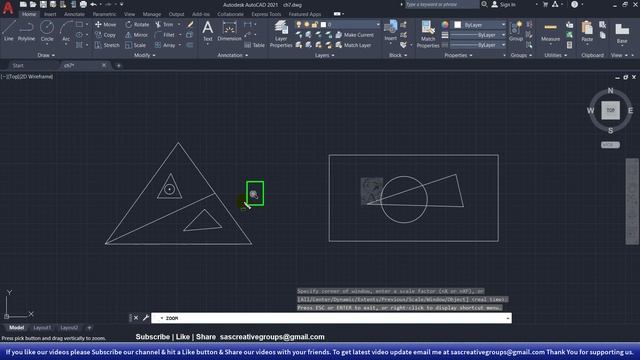Screen dimensions: 640x360
Task: Click the Measure tool
Action: [x=550, y=32]
